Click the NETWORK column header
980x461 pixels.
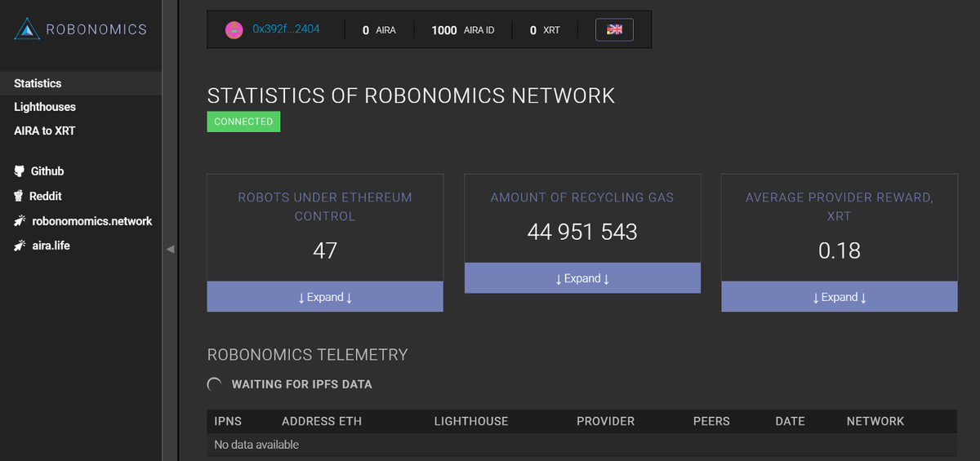coord(875,421)
